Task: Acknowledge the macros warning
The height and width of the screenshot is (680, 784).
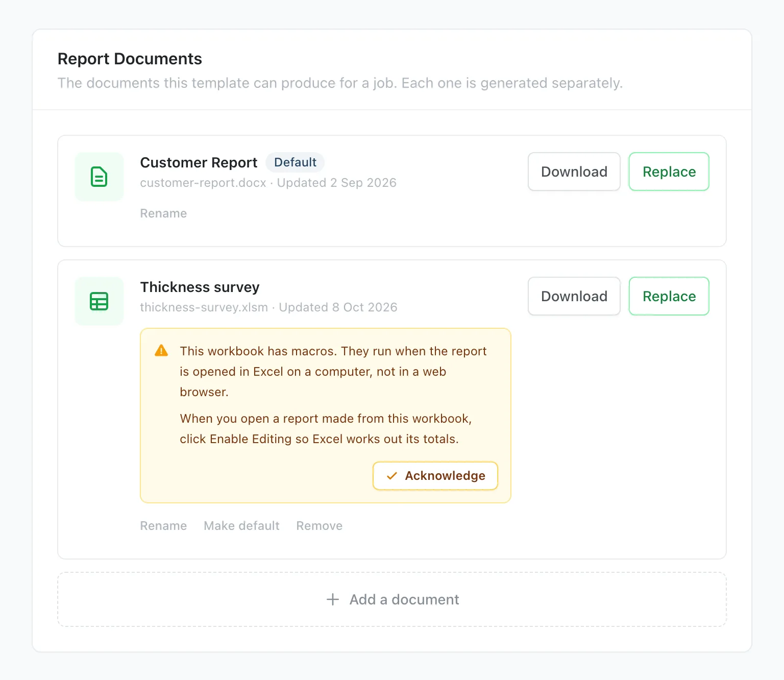Action: (x=435, y=476)
